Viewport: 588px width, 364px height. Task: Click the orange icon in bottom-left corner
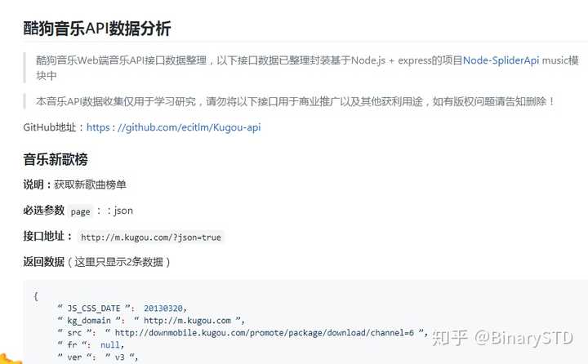pyautogui.click(x=9, y=359)
